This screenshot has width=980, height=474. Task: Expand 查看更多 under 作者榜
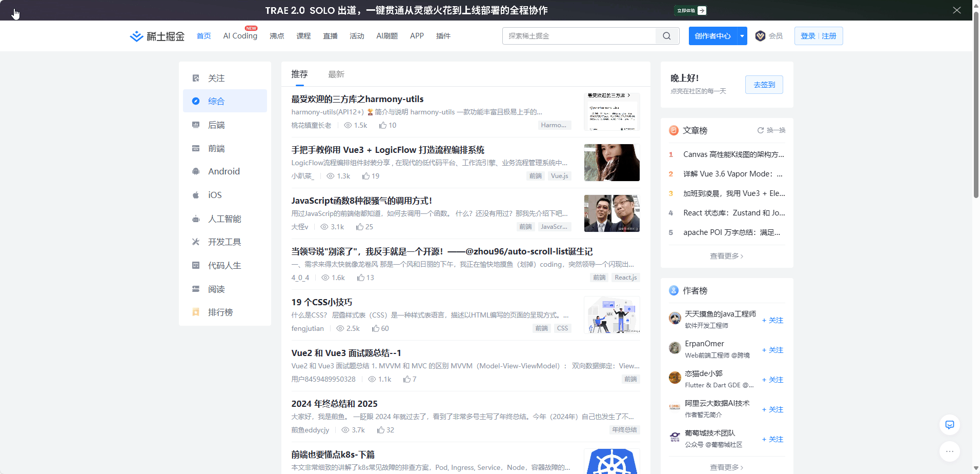tap(727, 467)
